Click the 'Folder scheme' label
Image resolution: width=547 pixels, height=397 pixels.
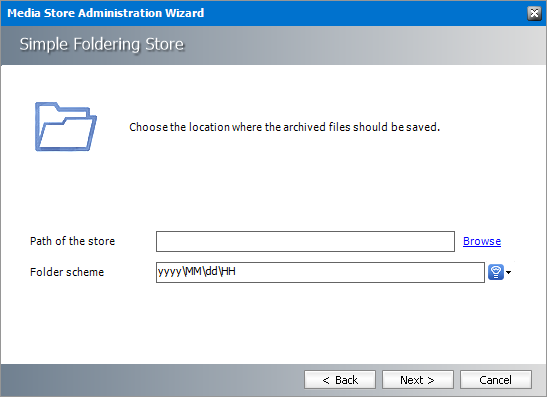click(x=67, y=272)
